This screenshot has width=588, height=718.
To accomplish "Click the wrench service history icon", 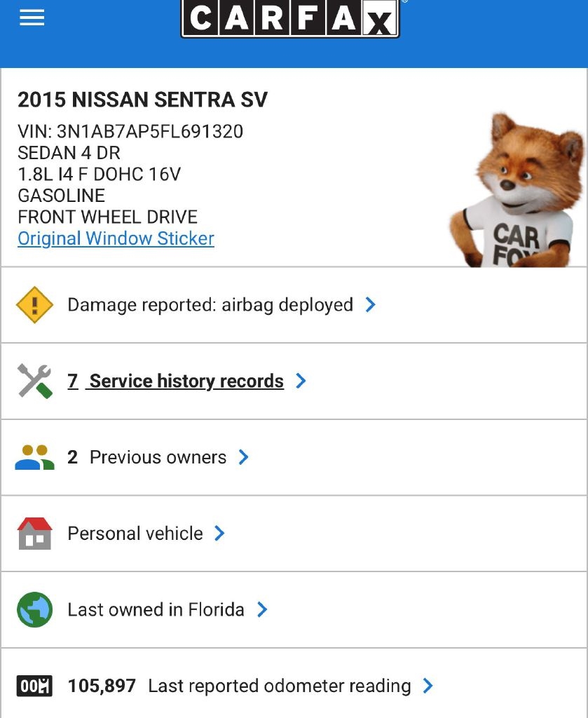I will click(x=34, y=381).
